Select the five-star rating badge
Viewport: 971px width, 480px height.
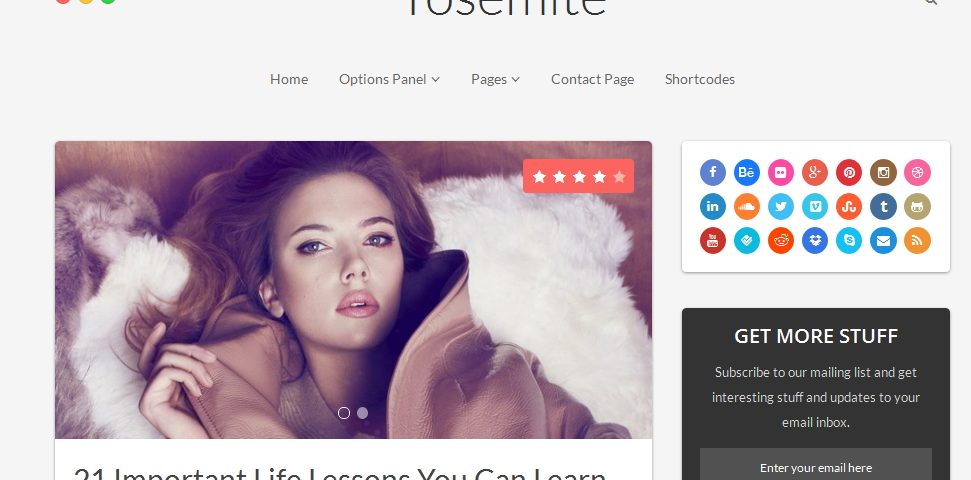(578, 177)
